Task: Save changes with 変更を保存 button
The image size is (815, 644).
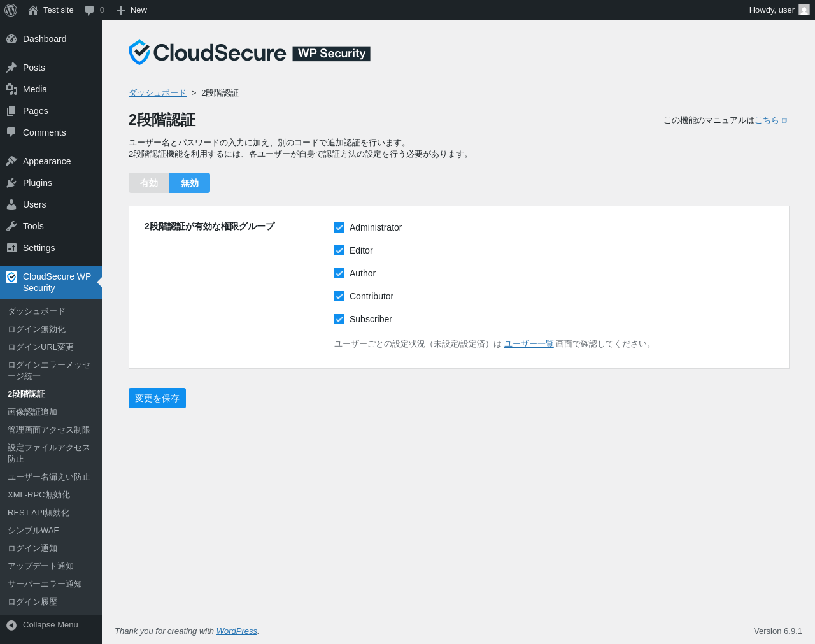Action: [157, 398]
